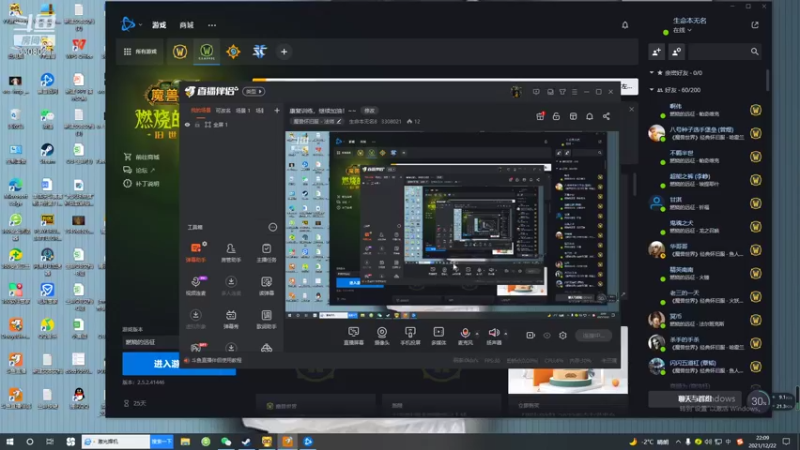
Task: Click the friends list scrollbar
Action: tap(768, 81)
